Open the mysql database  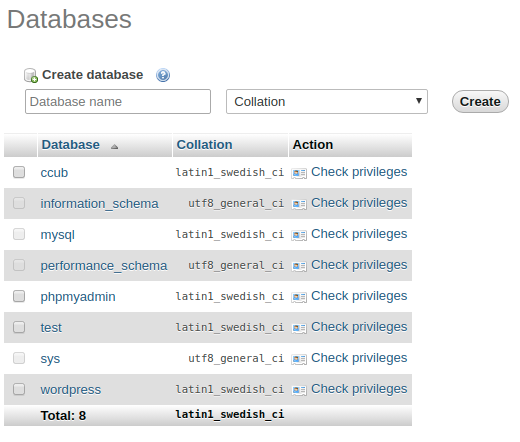(x=57, y=235)
